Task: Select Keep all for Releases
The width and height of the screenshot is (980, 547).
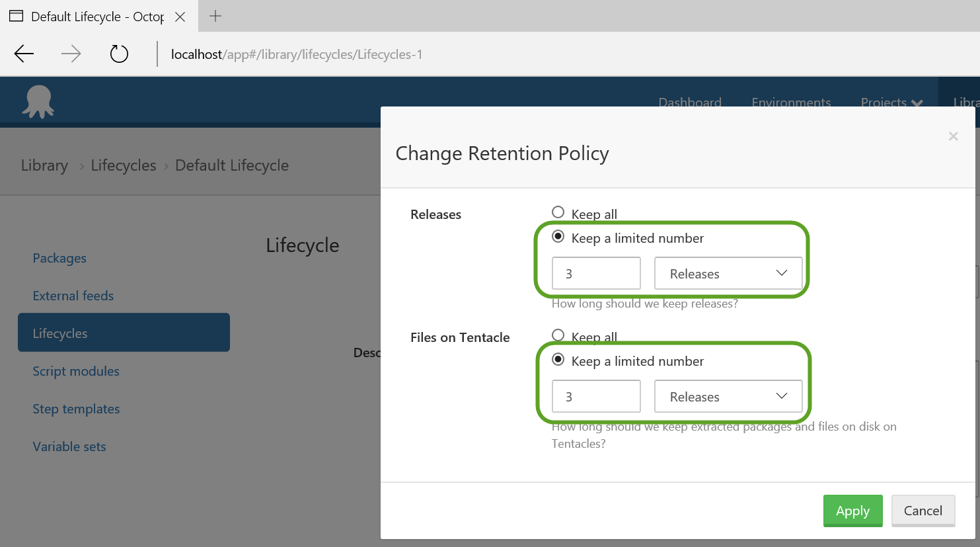Action: coord(558,212)
